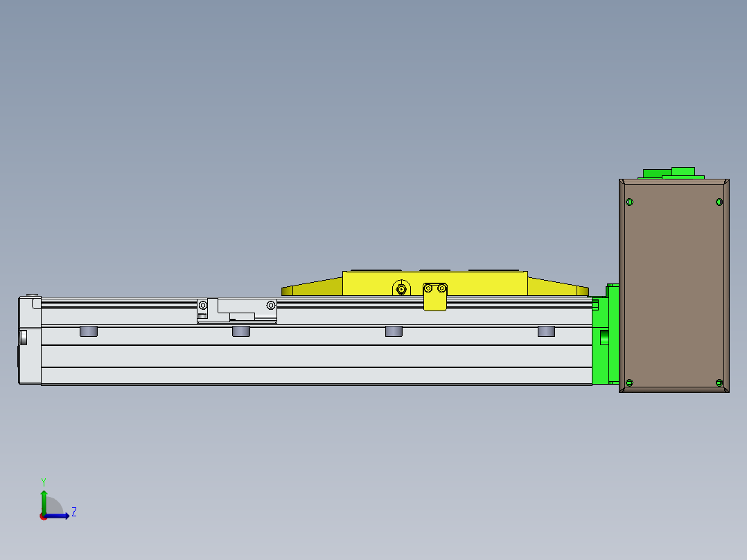The height and width of the screenshot is (560, 747).
Task: Select the leftmost gray bolt under the rail
Action: point(89,332)
